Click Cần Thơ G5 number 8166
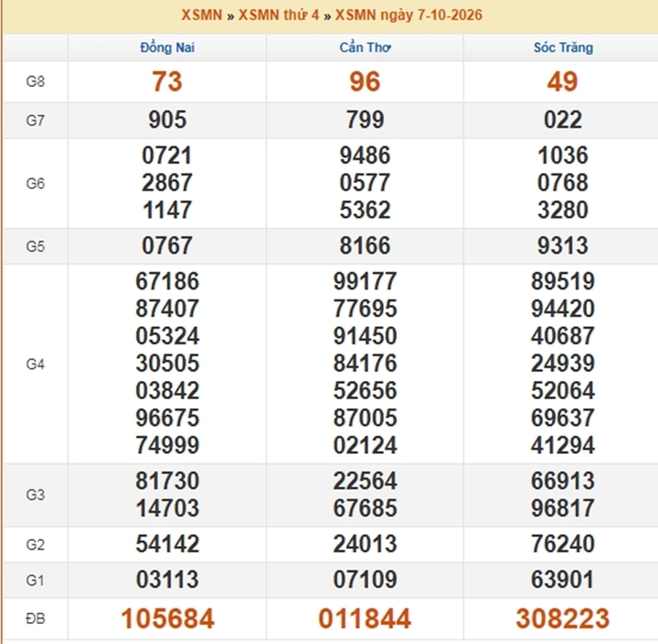The height and width of the screenshot is (644, 658). [365, 246]
